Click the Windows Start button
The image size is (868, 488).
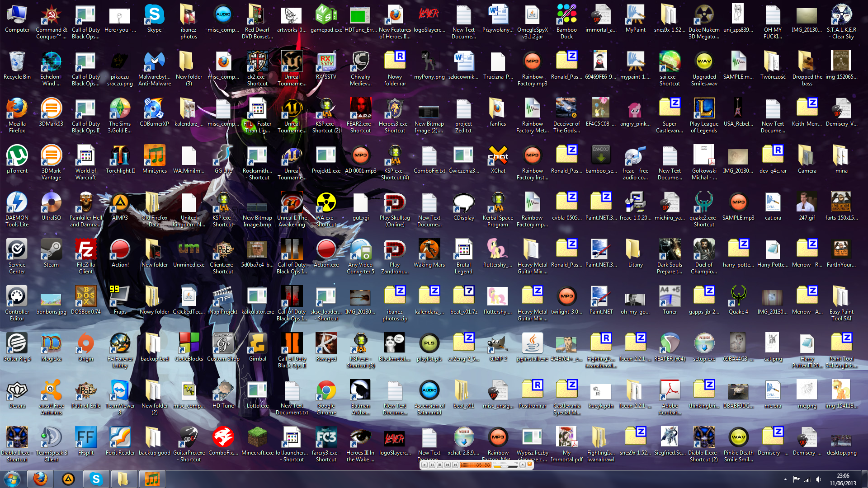coord(12,479)
